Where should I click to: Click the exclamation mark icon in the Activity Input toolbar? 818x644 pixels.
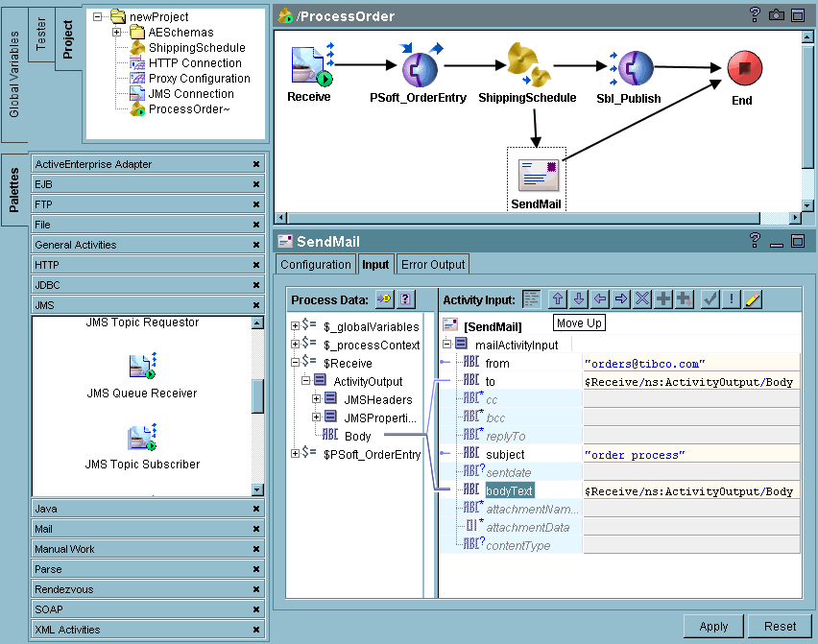point(732,298)
